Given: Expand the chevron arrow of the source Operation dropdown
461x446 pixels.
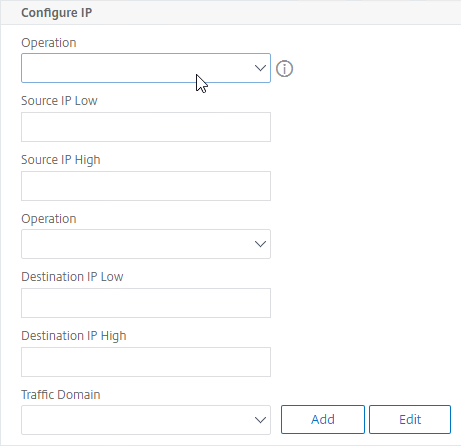Looking at the screenshot, I should pos(260,68).
